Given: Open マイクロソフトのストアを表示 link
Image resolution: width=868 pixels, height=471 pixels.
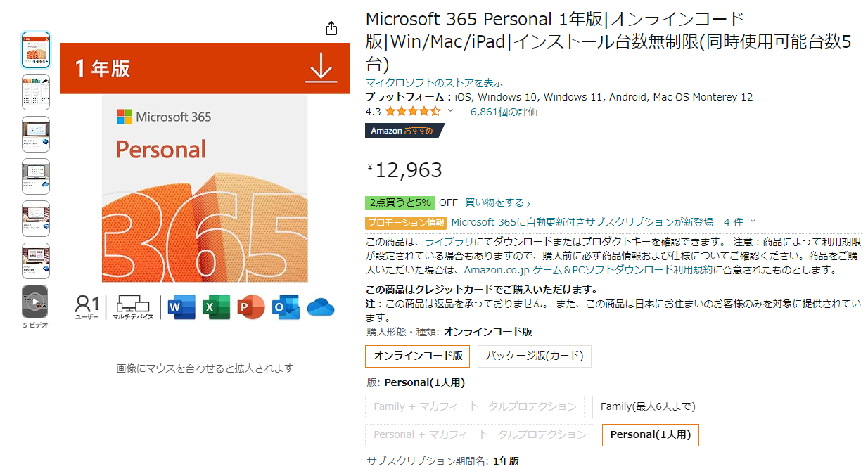Looking at the screenshot, I should click(434, 83).
